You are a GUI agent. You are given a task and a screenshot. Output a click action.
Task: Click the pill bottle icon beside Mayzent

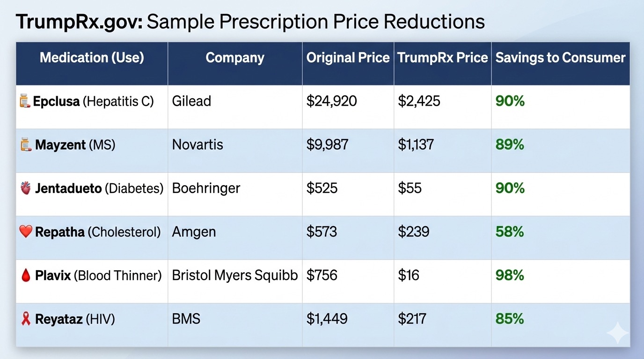pyautogui.click(x=26, y=144)
